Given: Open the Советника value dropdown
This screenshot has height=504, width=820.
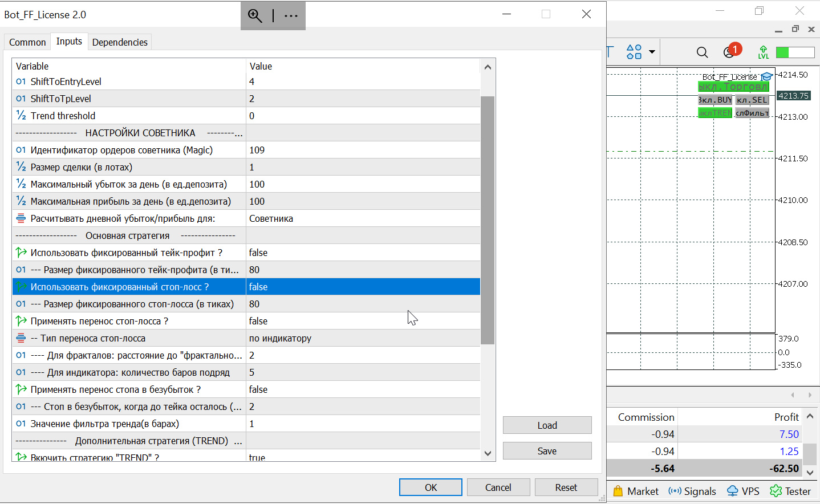Looking at the screenshot, I should 363,218.
